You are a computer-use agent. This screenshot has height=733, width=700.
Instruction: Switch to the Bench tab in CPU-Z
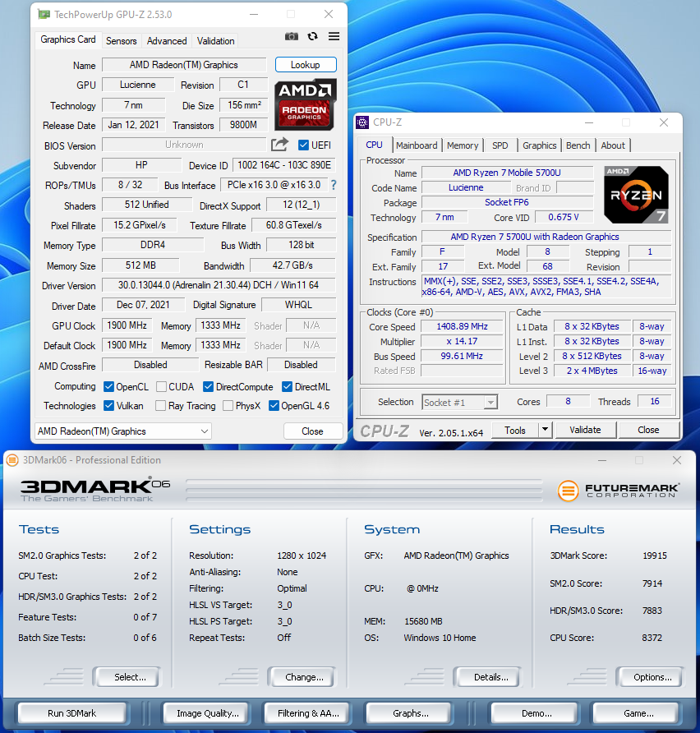578,145
